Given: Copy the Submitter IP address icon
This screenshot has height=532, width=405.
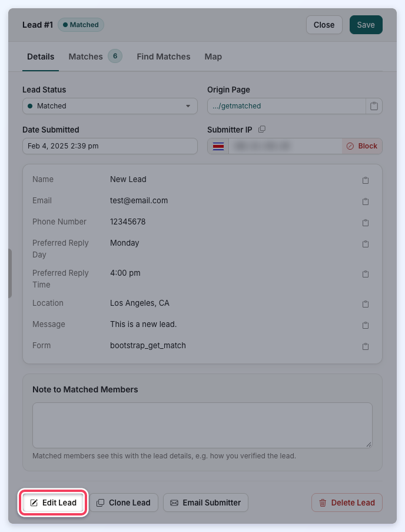Looking at the screenshot, I should coord(261,129).
